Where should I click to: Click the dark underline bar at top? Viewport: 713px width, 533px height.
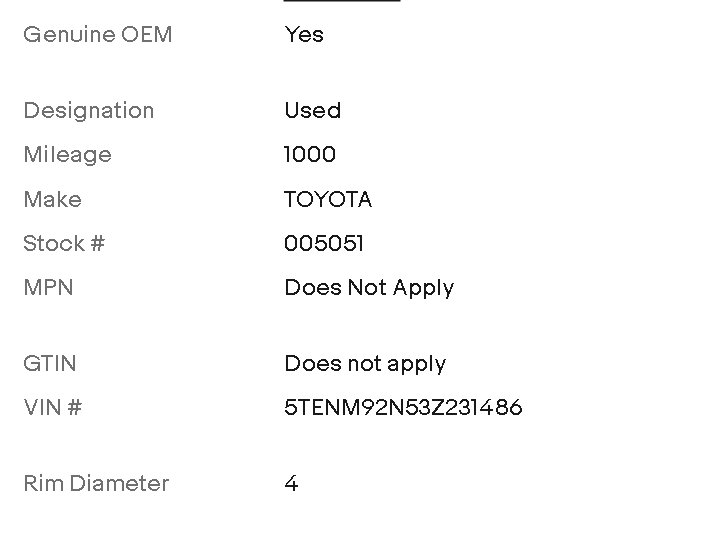tap(342, 1)
